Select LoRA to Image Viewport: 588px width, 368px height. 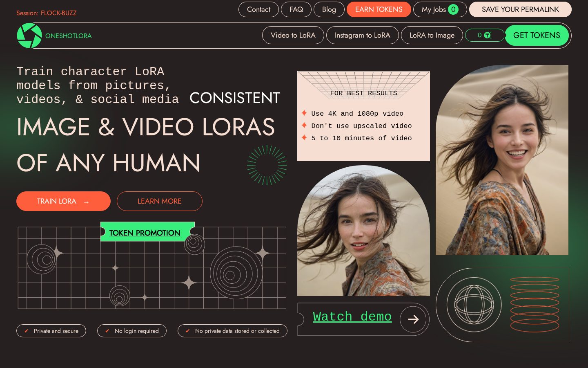pos(432,35)
